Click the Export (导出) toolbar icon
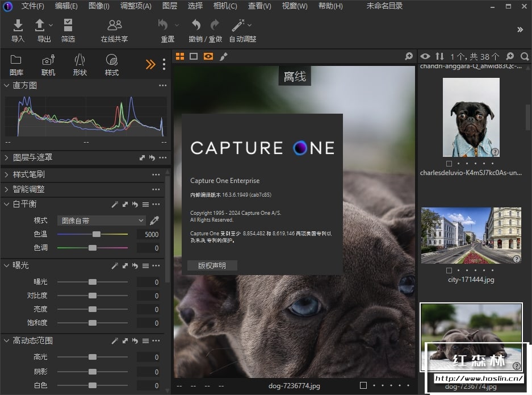 pos(40,26)
